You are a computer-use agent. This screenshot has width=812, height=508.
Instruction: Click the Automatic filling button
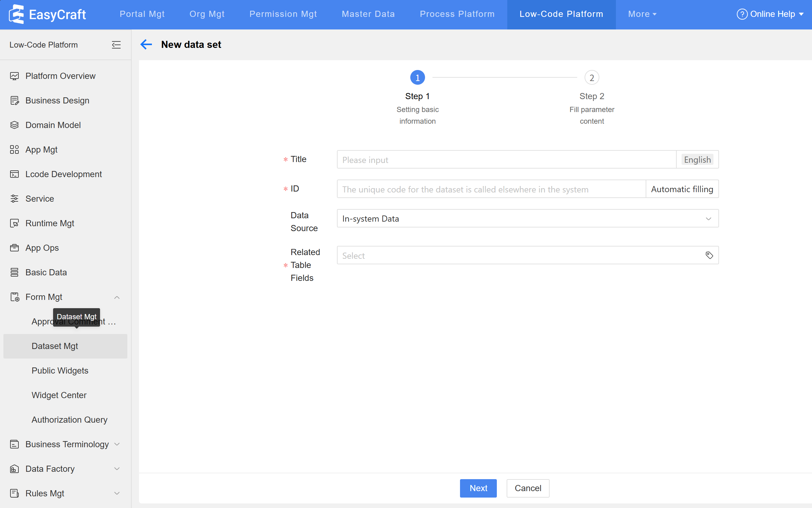(682, 189)
